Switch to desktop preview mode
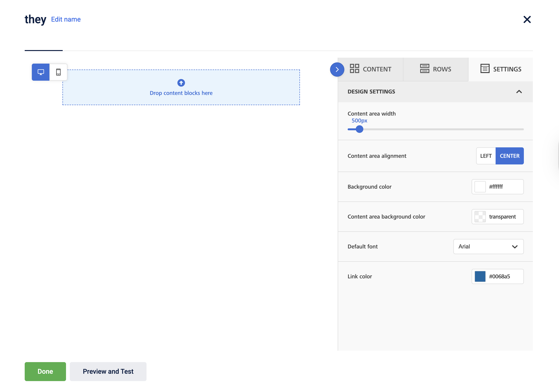This screenshot has height=392, width=559. 41,72
